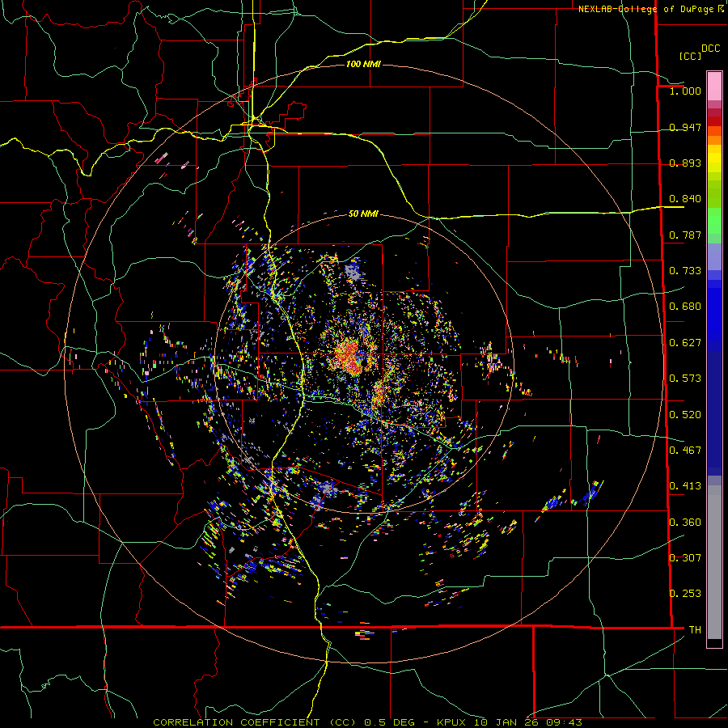Image resolution: width=728 pixels, height=728 pixels.
Task: Click the 0.467 scale value
Action: coord(685,450)
